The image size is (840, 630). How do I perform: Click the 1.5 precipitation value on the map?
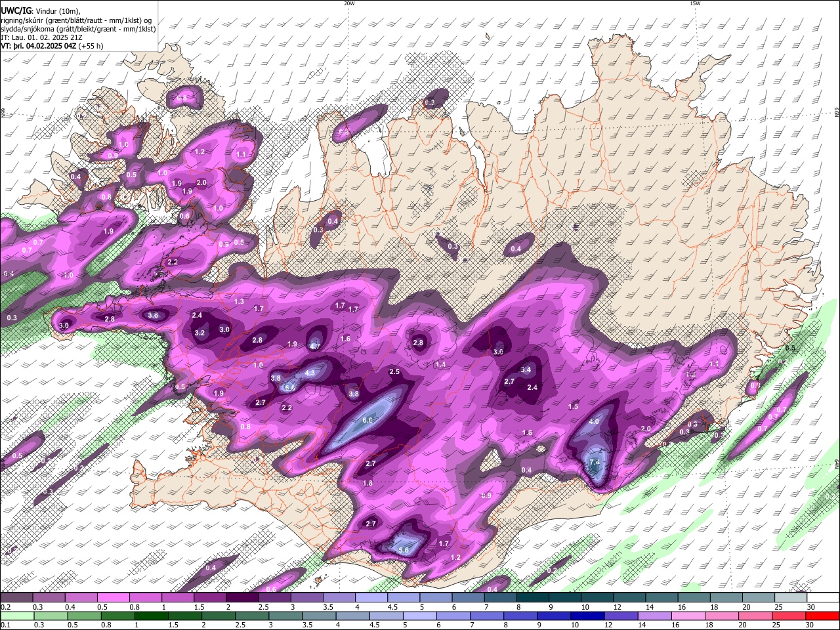pos(573,407)
